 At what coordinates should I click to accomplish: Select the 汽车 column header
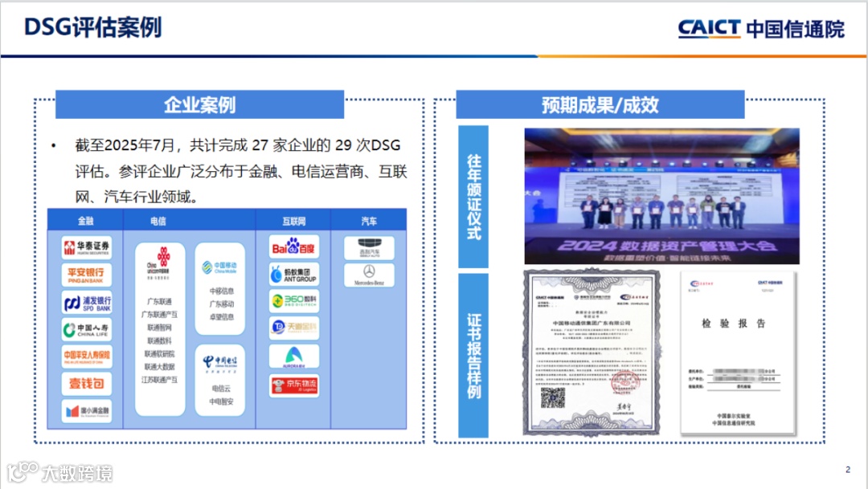click(369, 222)
